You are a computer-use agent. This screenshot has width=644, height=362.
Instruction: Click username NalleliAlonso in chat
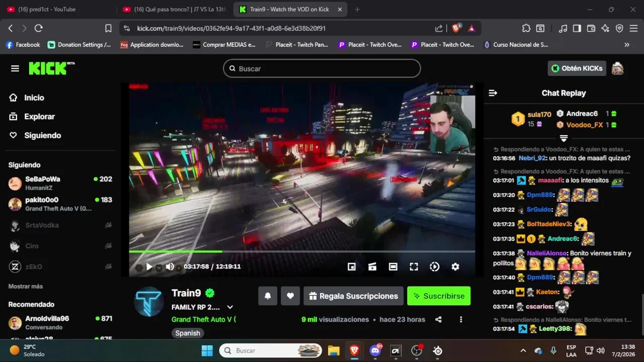[x=547, y=253]
